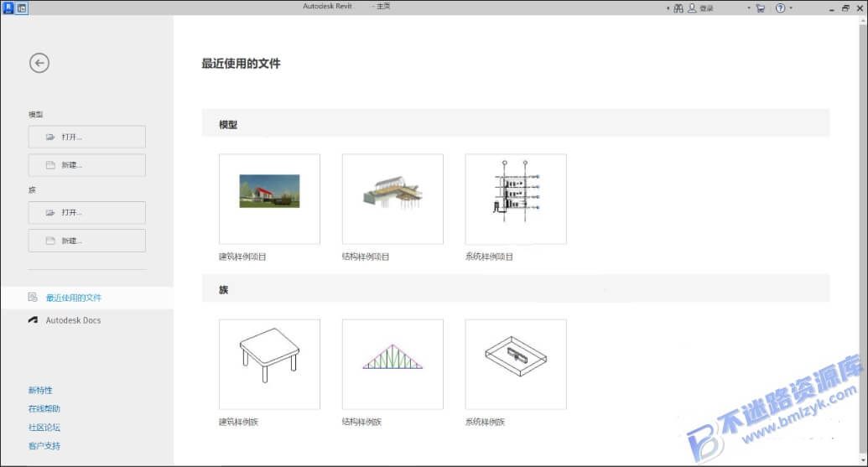Open the 新特性 link
This screenshot has width=868, height=467.
tap(40, 390)
